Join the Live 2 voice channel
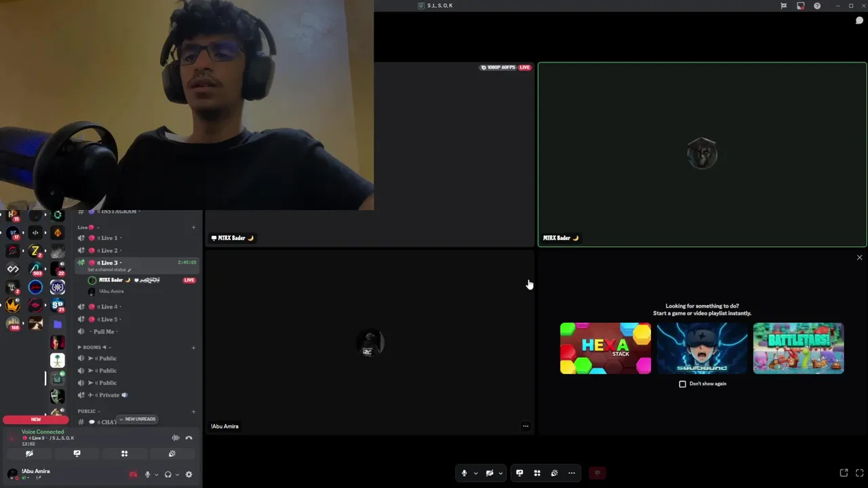 click(136, 250)
